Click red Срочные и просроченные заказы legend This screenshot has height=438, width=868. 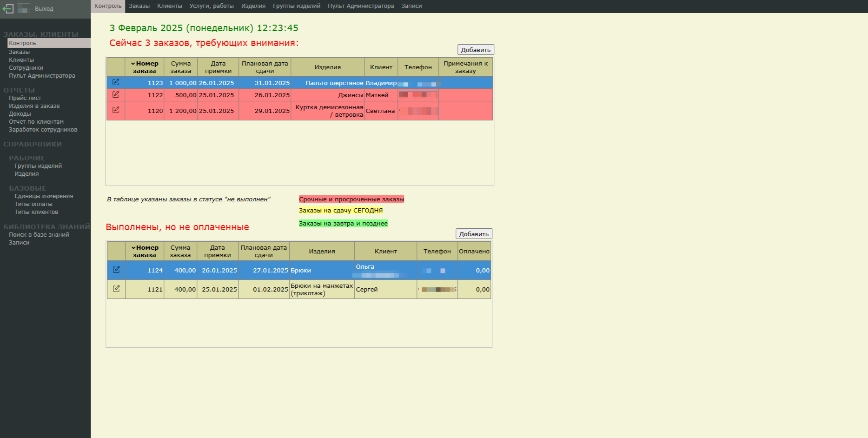tap(351, 199)
